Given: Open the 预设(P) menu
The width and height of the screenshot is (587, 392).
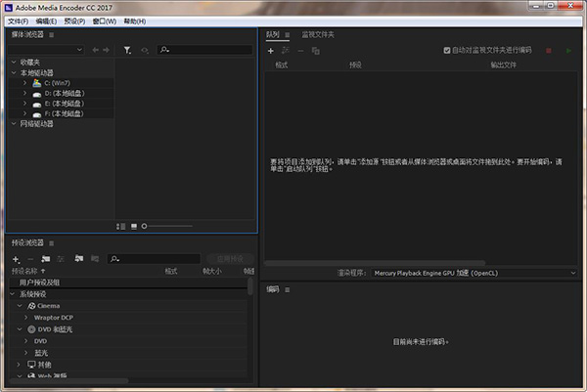Looking at the screenshot, I should coord(74,22).
